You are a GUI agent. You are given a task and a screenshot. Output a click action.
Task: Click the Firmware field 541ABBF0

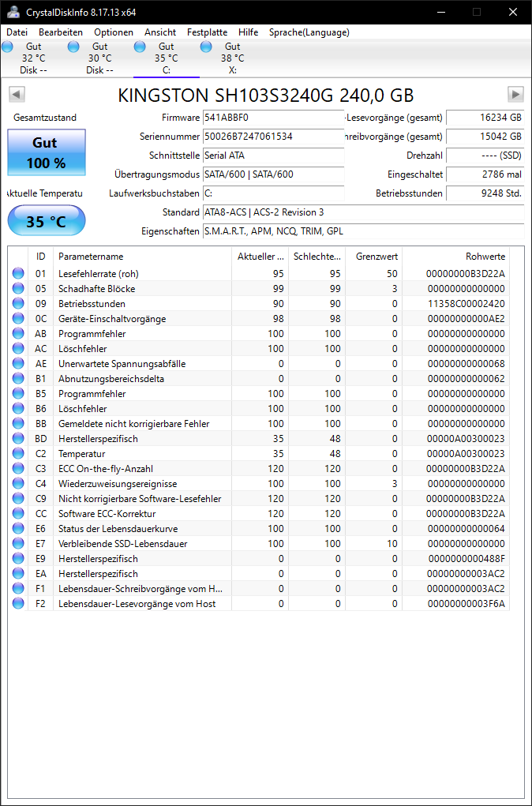click(273, 118)
